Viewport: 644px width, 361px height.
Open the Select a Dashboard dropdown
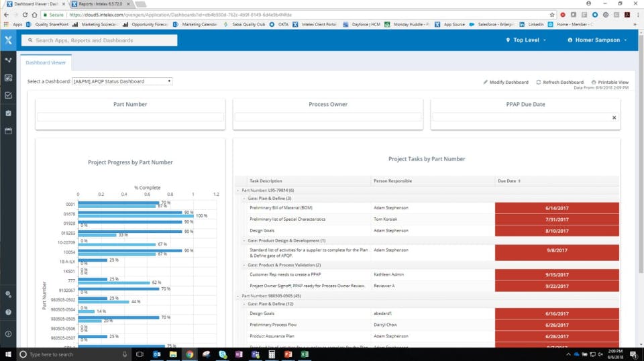(x=122, y=81)
